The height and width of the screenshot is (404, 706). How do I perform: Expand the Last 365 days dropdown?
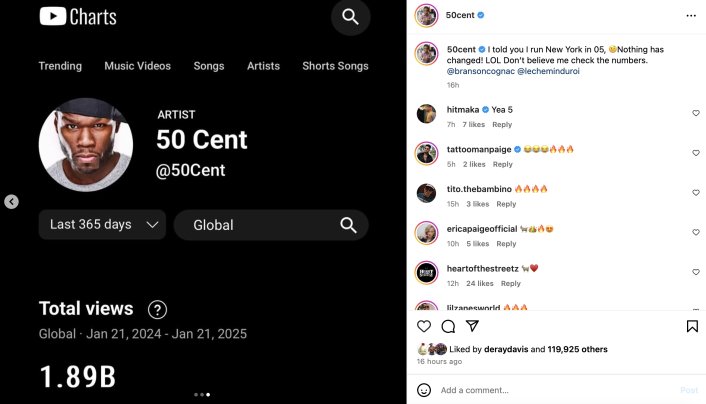pyautogui.click(x=103, y=225)
